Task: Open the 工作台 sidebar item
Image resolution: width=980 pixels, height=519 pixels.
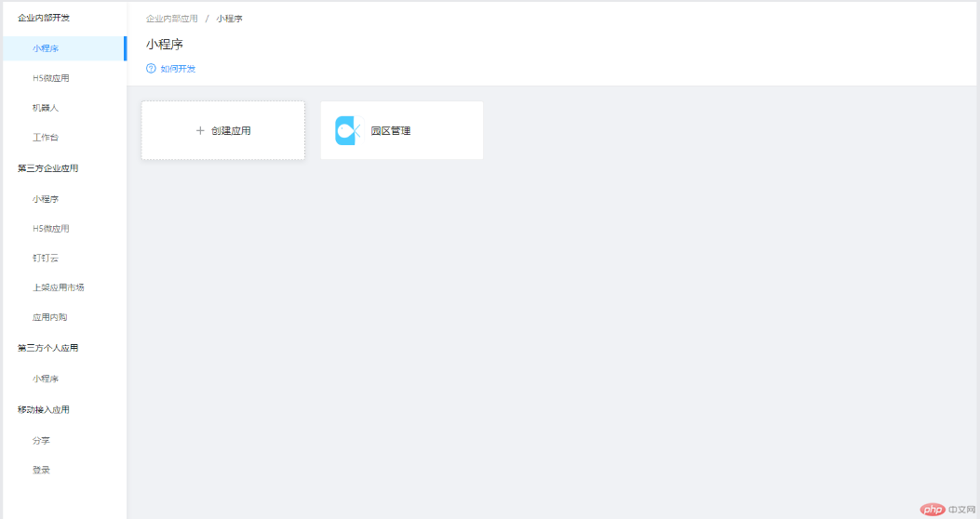Action: coord(46,138)
